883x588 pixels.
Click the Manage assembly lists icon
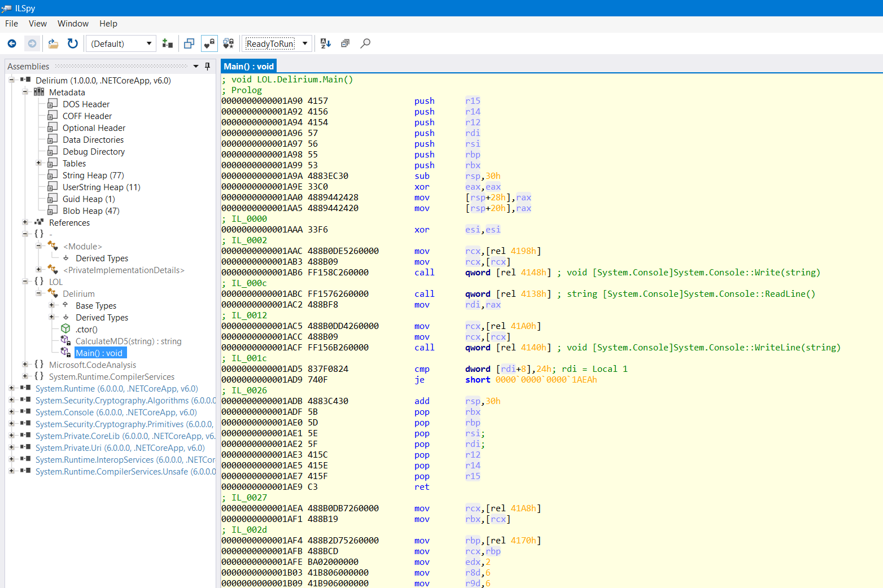pyautogui.click(x=168, y=43)
